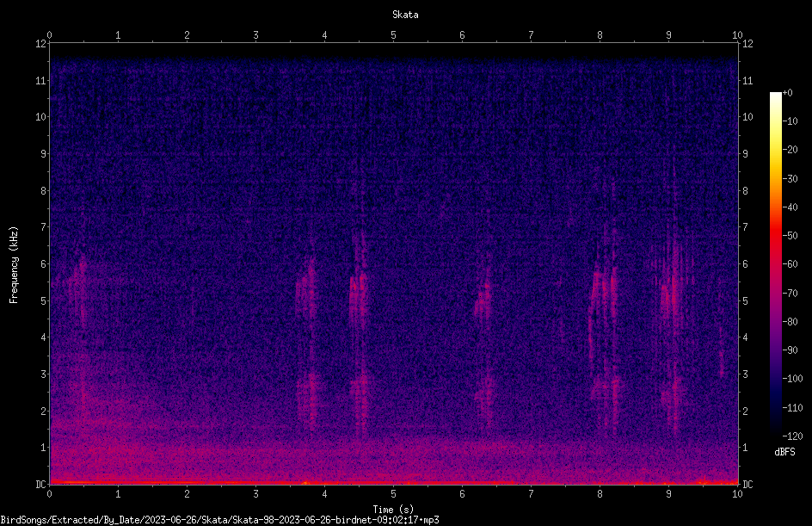
Task: Select the '-10' color scale label
Action: click(790, 121)
